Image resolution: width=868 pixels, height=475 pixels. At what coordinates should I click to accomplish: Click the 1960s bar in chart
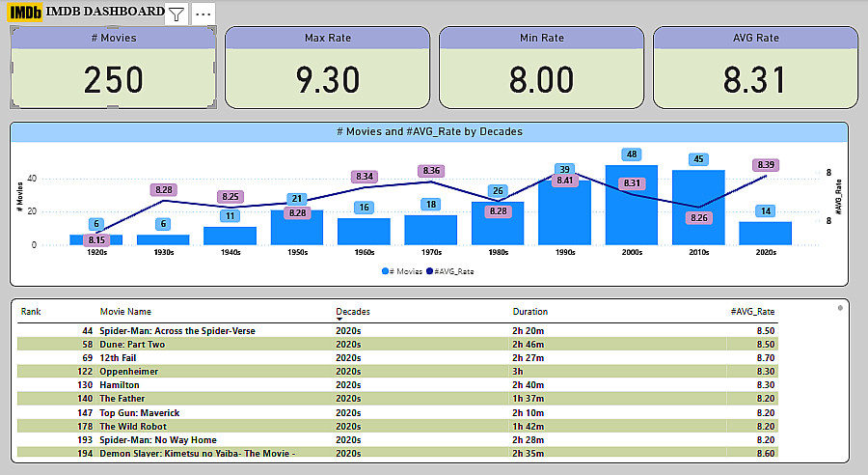(x=364, y=232)
